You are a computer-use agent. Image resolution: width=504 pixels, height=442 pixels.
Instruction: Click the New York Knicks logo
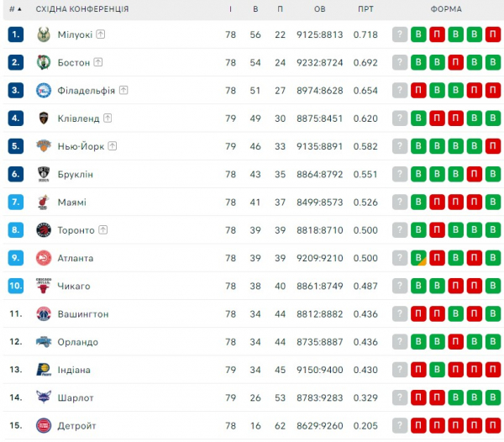[x=44, y=146]
